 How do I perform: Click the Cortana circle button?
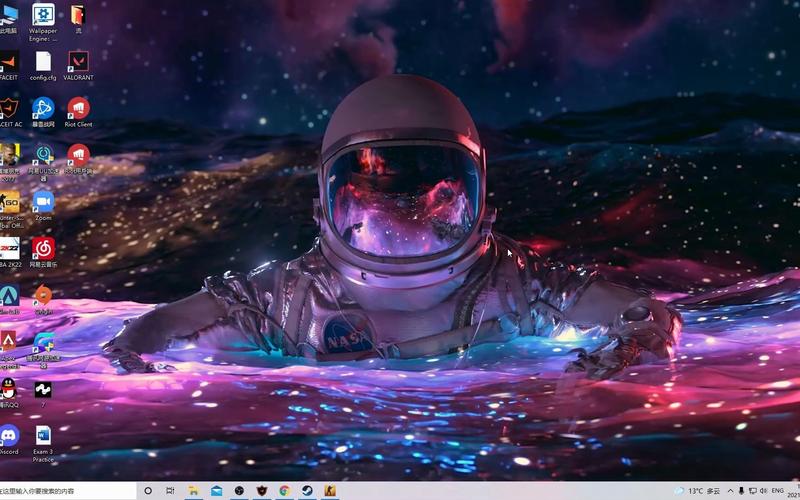(x=148, y=491)
